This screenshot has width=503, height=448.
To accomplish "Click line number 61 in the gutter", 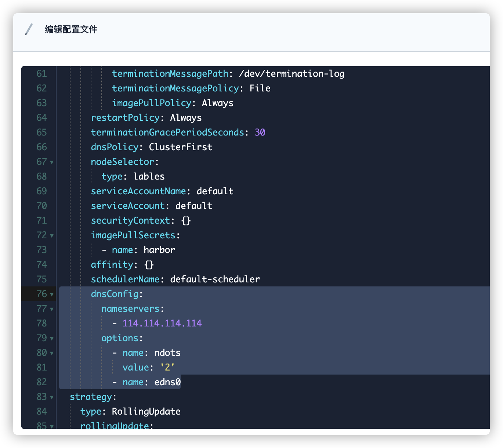I will [x=41, y=73].
